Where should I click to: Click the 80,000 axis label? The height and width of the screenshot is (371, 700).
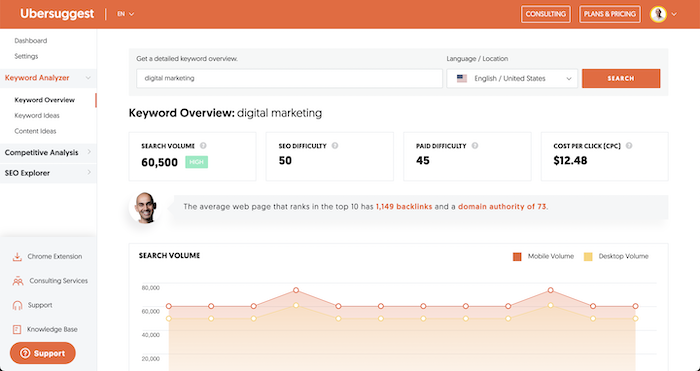pos(151,288)
